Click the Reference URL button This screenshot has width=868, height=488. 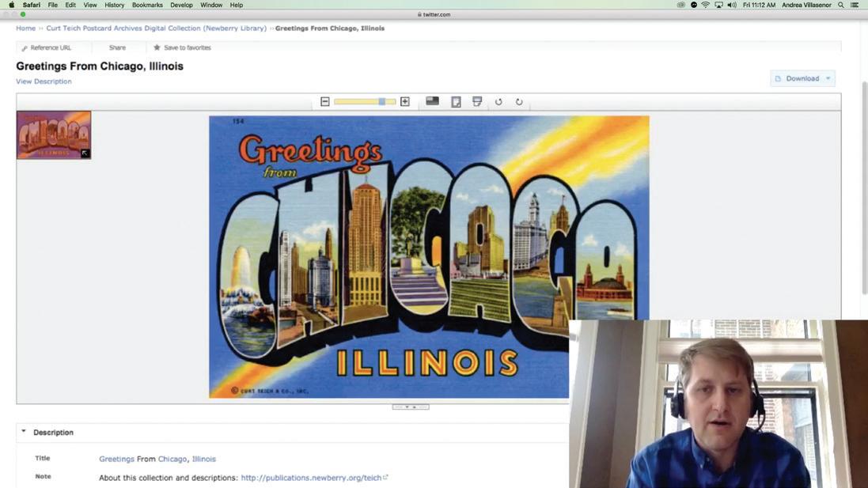[47, 47]
